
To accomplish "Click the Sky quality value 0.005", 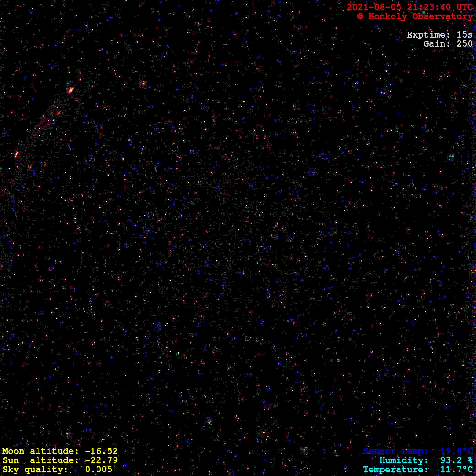I will click(98, 470).
